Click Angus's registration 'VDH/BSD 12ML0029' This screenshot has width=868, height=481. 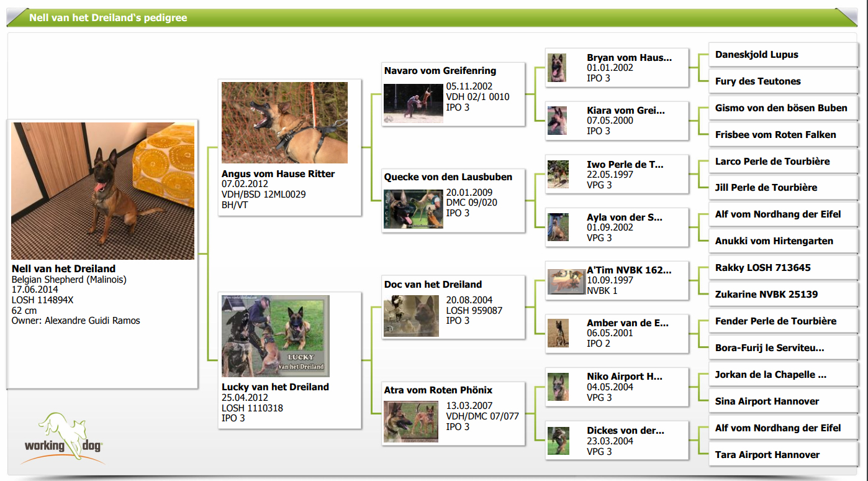(x=264, y=195)
